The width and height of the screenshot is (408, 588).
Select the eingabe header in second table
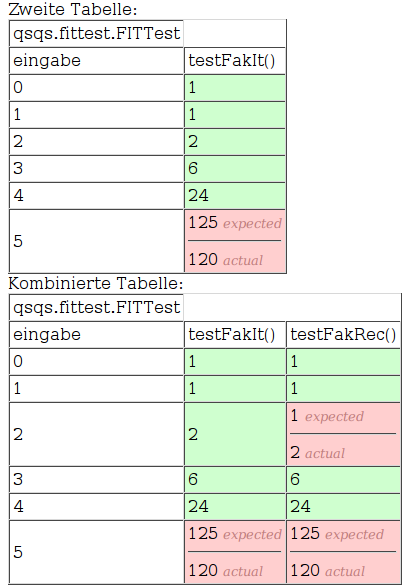[96, 61]
